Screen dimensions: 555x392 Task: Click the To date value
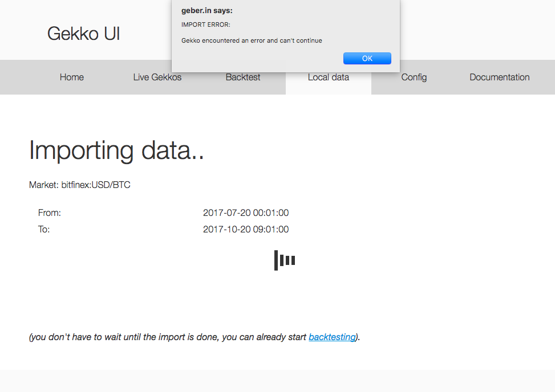[x=246, y=229]
